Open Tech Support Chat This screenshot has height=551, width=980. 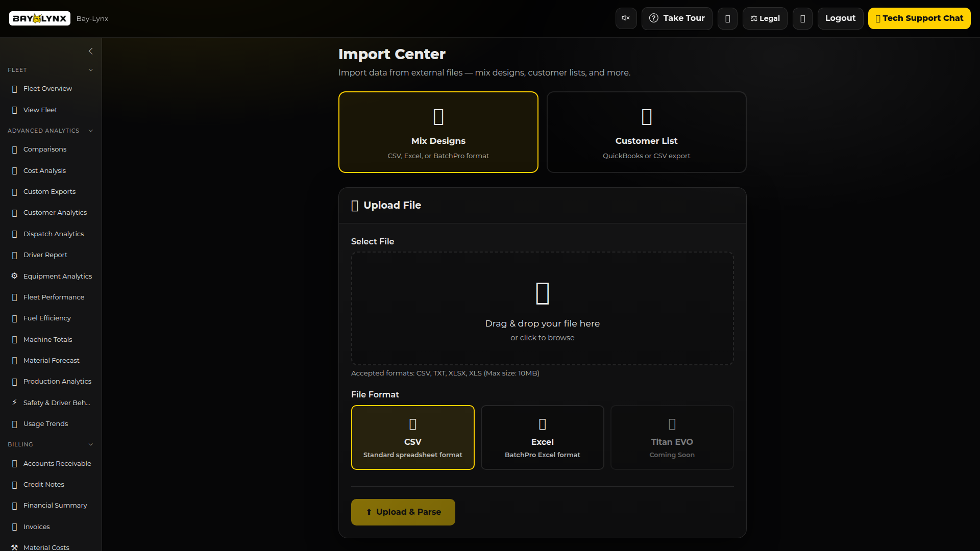(919, 18)
